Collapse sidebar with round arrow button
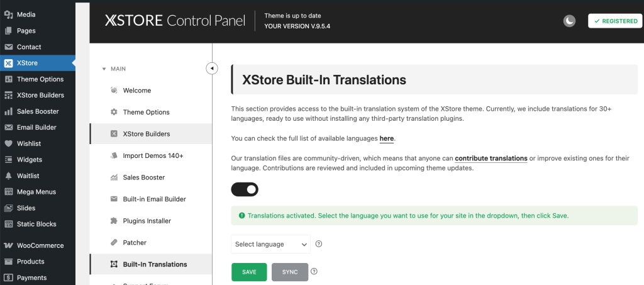644x285 pixels. coord(212,68)
